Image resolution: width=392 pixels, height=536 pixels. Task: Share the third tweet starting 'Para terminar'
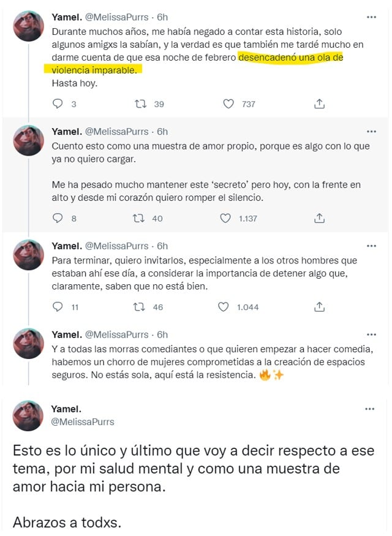click(319, 307)
